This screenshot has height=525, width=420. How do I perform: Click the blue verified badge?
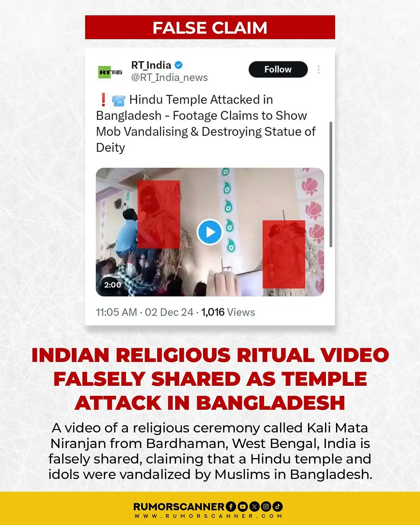pyautogui.click(x=178, y=65)
